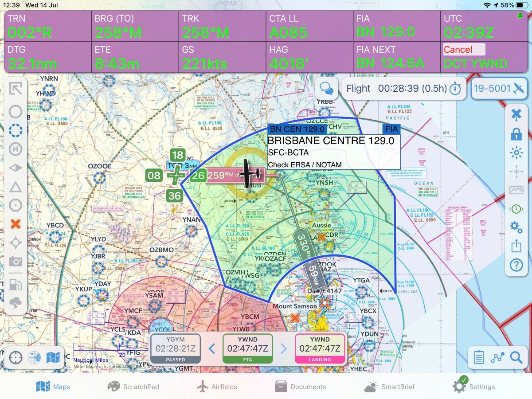Tap the HAG 4018' field
The height and width of the screenshot is (399, 532).
tap(310, 57)
